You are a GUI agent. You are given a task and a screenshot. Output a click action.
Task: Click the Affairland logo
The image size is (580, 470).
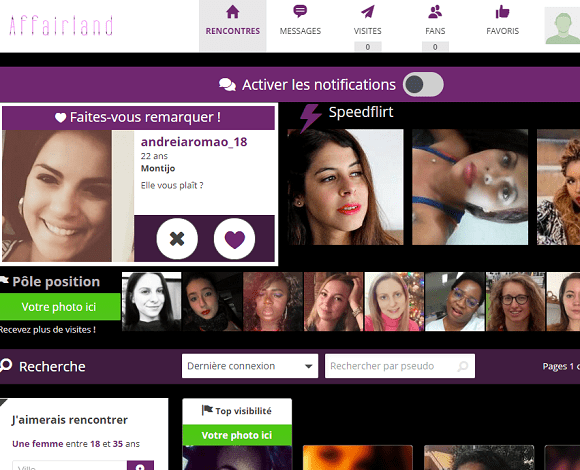click(61, 26)
